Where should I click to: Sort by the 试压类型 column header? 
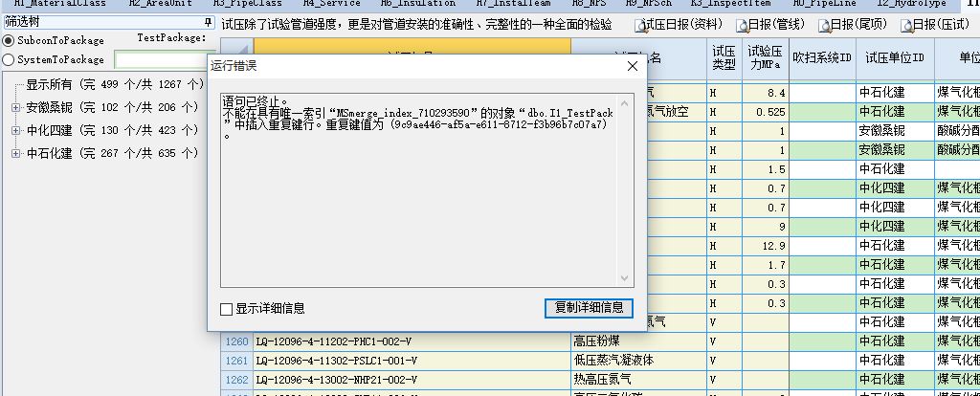click(724, 58)
